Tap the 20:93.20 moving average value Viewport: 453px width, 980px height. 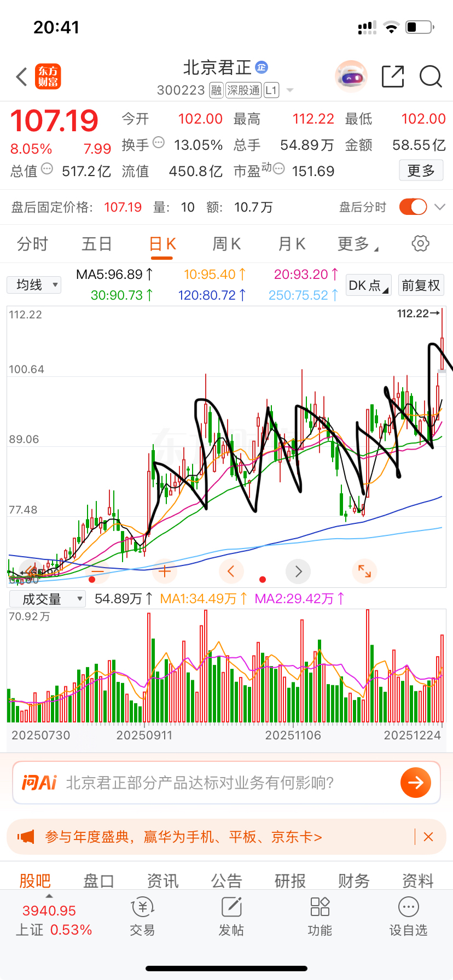pos(306,275)
